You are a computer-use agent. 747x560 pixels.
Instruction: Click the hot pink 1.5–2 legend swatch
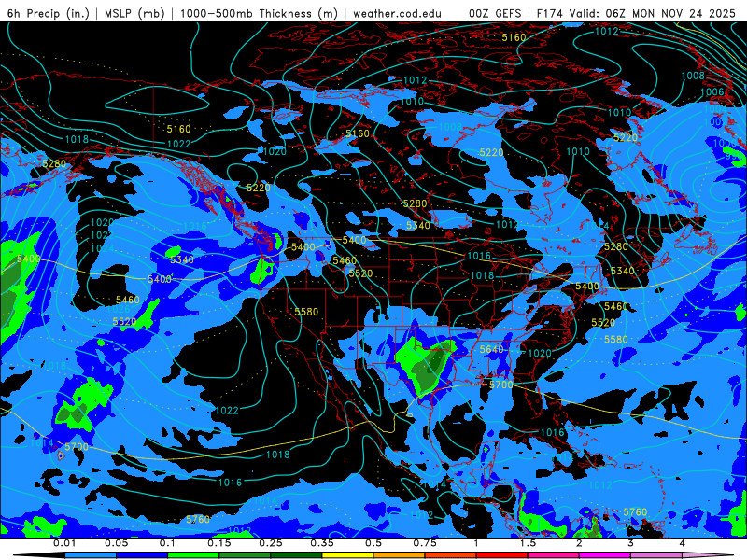[x=554, y=555]
